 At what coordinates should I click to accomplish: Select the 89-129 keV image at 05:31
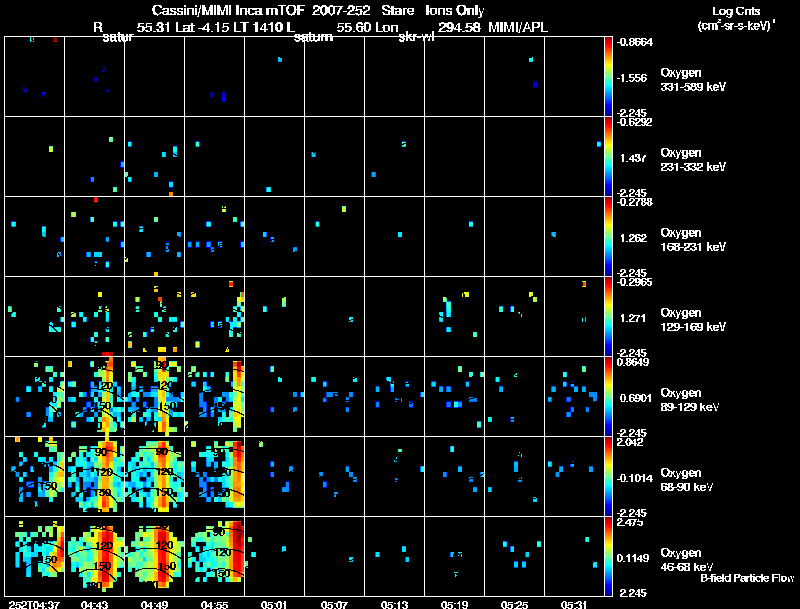tap(574, 397)
